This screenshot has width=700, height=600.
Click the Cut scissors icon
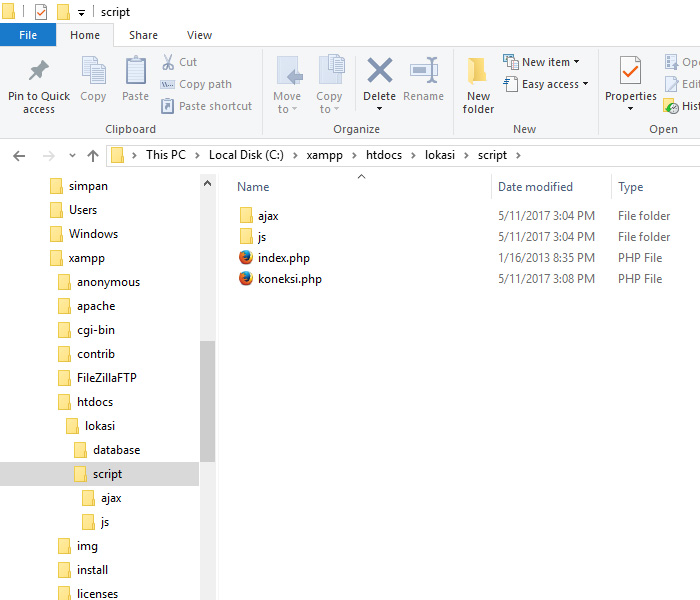point(168,62)
